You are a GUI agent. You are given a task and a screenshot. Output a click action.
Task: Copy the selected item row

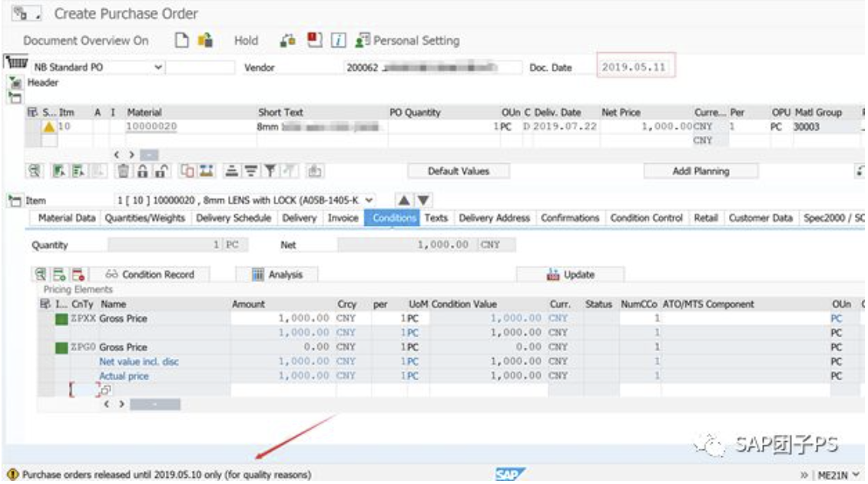186,169
